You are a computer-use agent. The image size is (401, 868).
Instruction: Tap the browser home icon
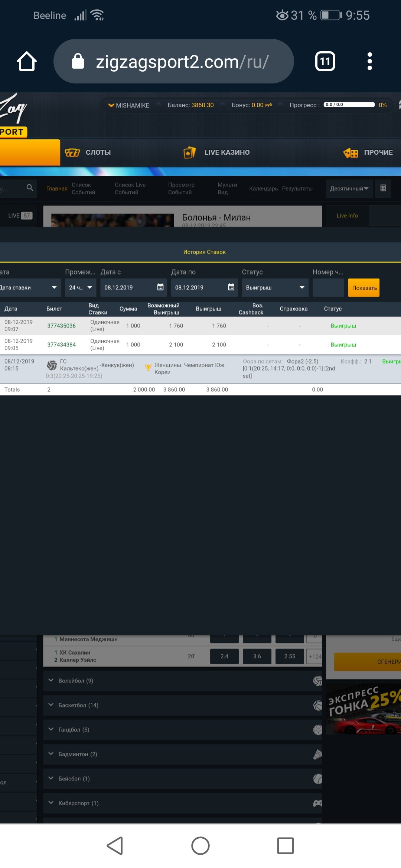[x=27, y=62]
